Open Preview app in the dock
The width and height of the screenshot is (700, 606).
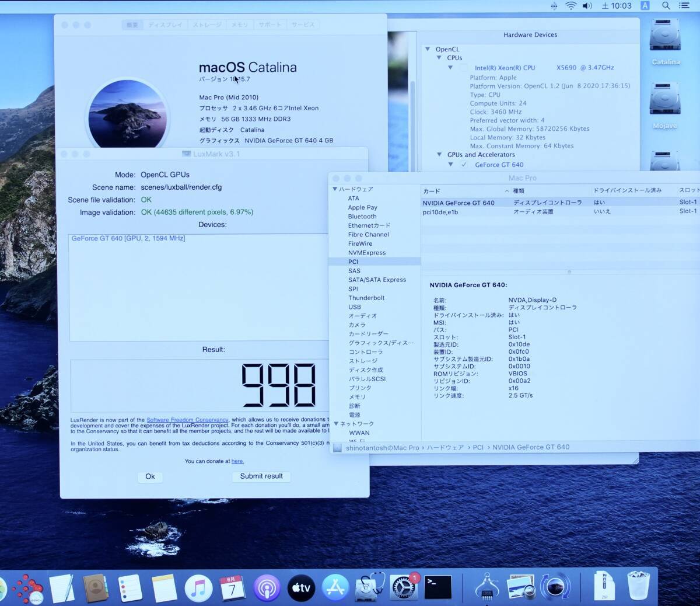point(521,587)
